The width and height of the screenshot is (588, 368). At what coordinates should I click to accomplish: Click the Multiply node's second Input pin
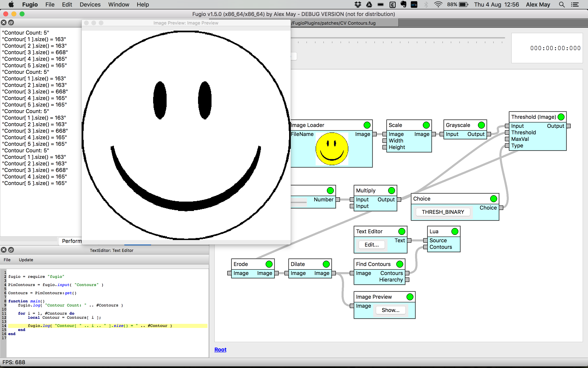pos(352,206)
